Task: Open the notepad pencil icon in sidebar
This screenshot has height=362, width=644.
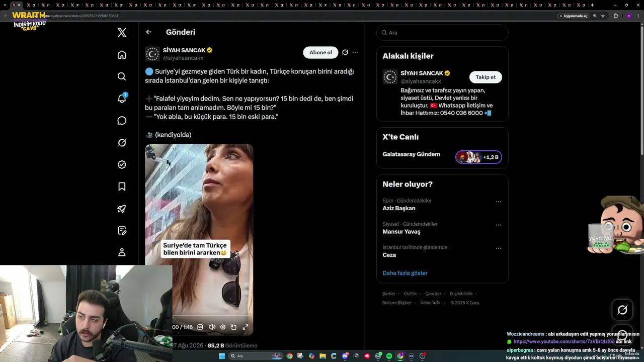Action: (x=122, y=231)
